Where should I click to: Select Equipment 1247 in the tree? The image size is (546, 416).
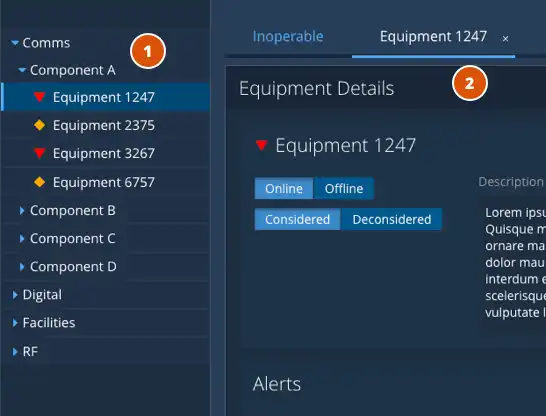106,97
